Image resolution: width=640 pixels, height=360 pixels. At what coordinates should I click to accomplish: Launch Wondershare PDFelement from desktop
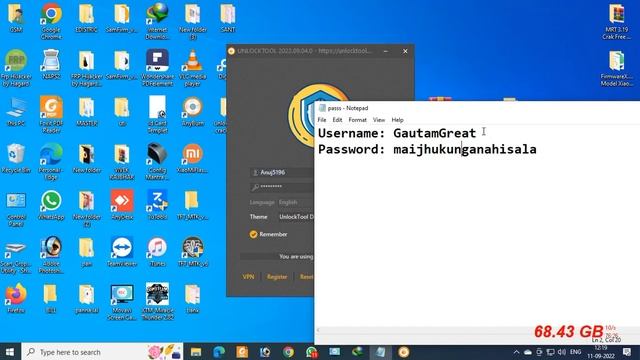click(157, 68)
